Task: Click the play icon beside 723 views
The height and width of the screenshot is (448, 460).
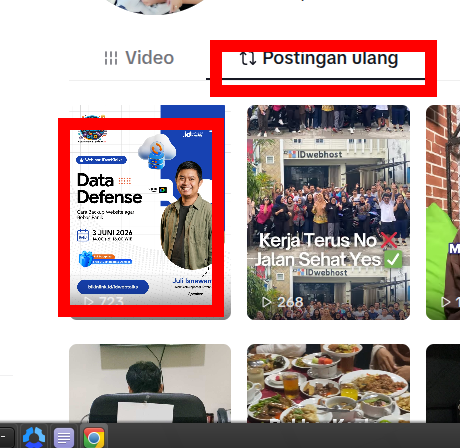Action: (x=88, y=301)
